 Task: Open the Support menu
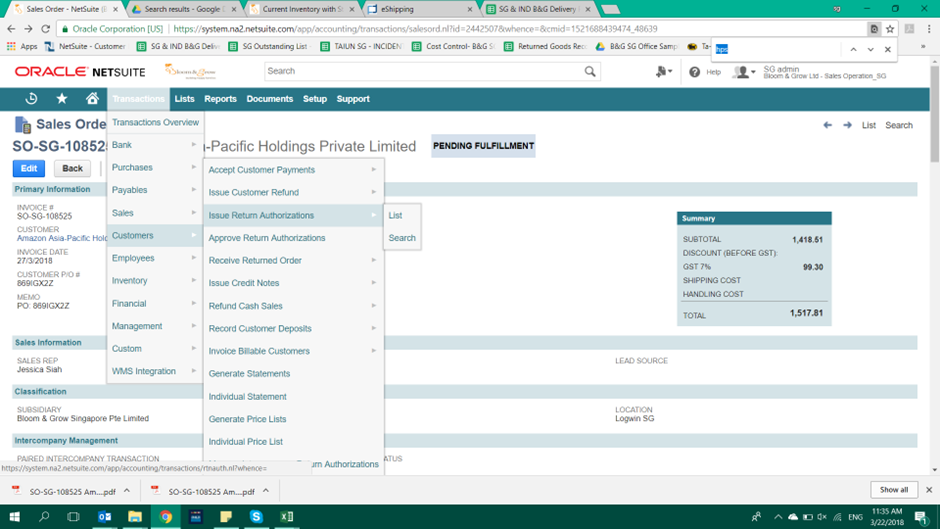353,99
